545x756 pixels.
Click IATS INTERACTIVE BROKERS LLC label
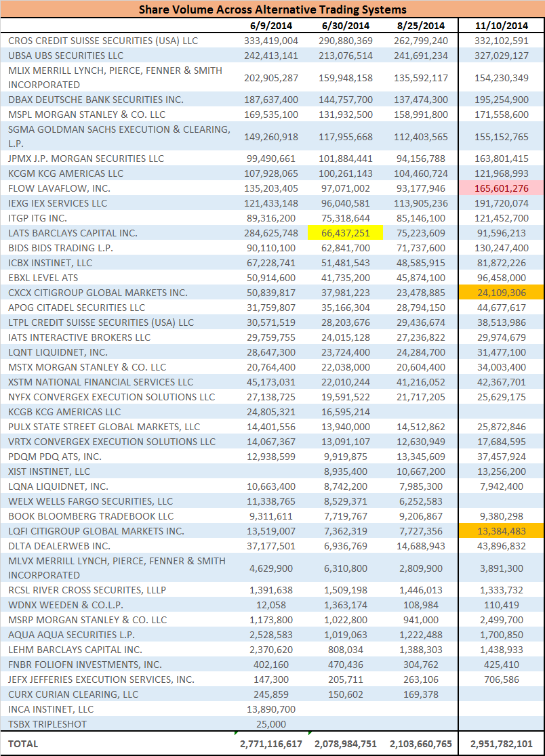[79, 338]
